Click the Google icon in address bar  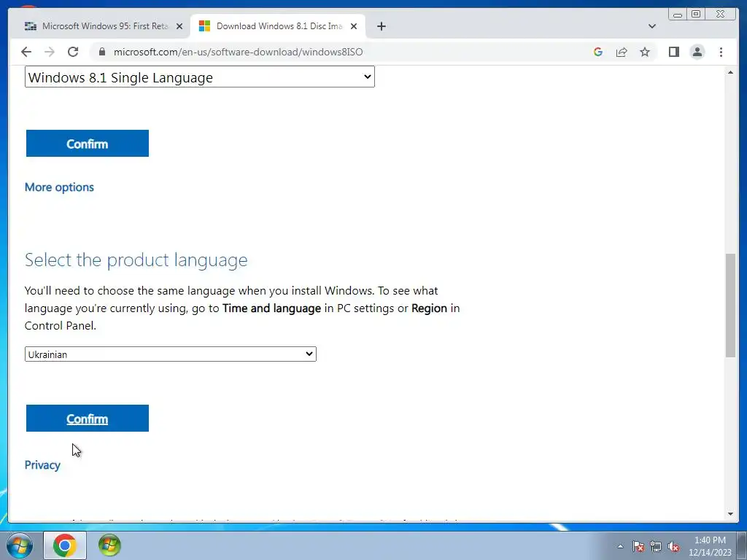(598, 52)
